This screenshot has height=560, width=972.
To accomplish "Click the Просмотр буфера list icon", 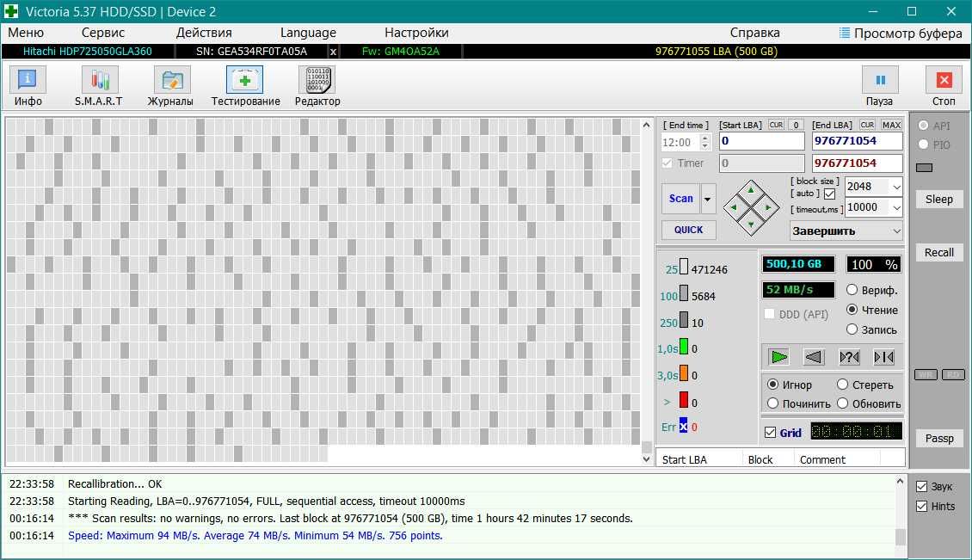I will point(845,33).
